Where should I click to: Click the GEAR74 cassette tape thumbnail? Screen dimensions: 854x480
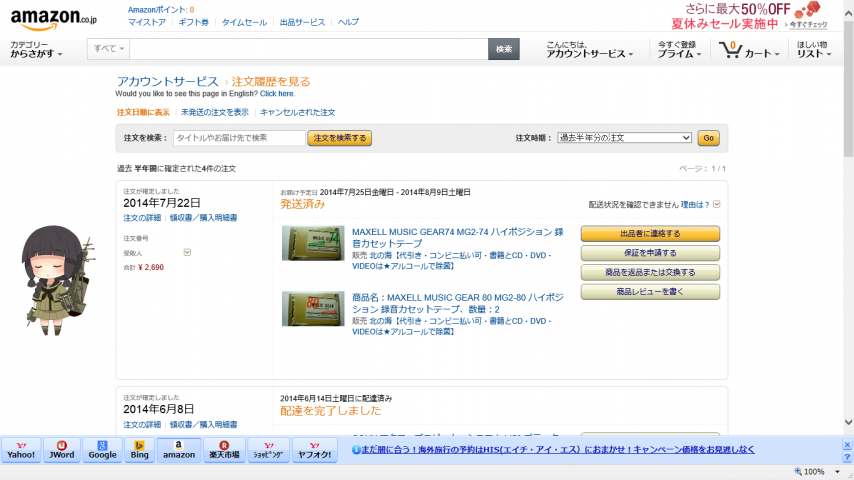313,243
